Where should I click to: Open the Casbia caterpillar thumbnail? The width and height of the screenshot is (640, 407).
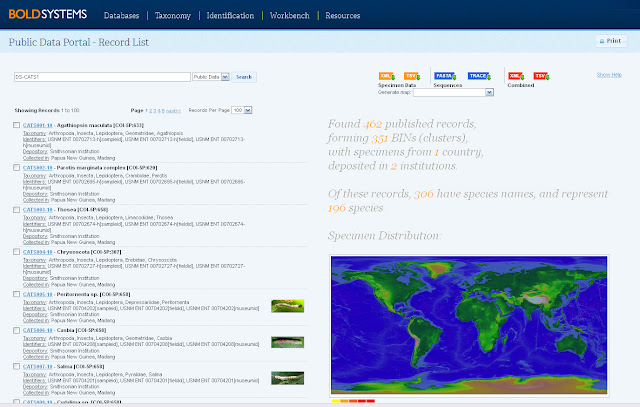tap(287, 342)
